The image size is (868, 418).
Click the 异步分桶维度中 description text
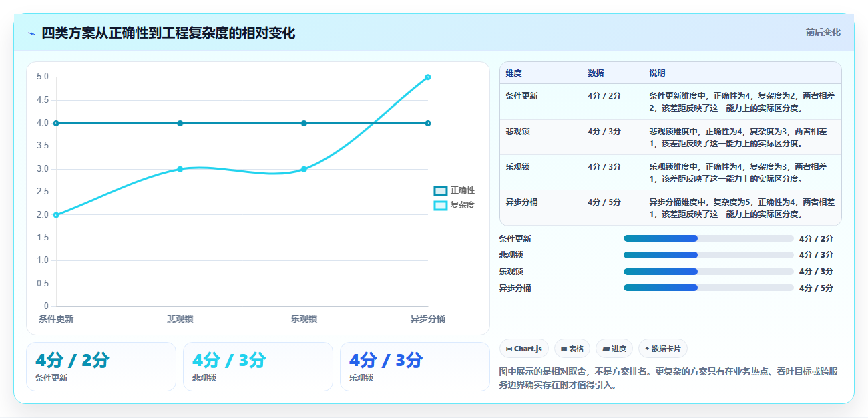[742, 208]
